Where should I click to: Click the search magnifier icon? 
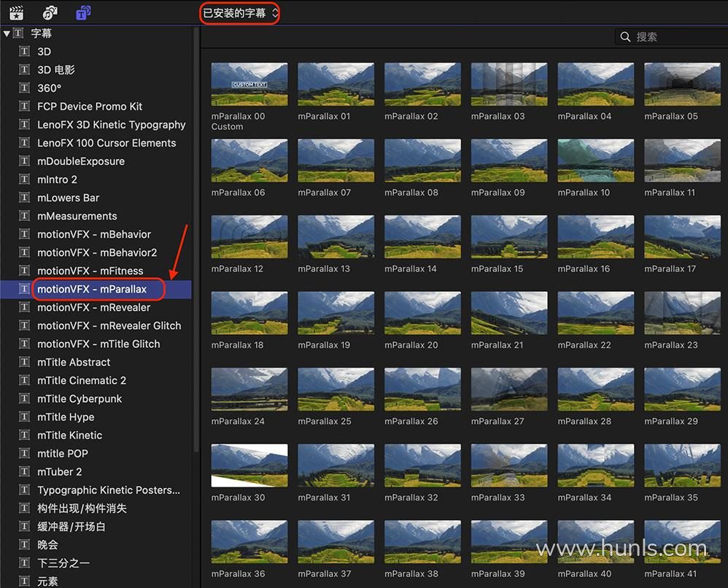625,36
